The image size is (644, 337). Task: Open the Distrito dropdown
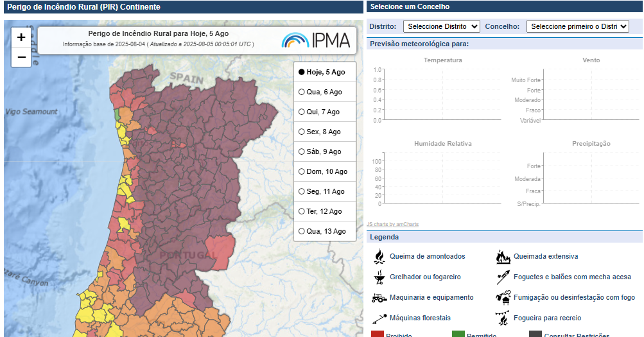(x=442, y=26)
